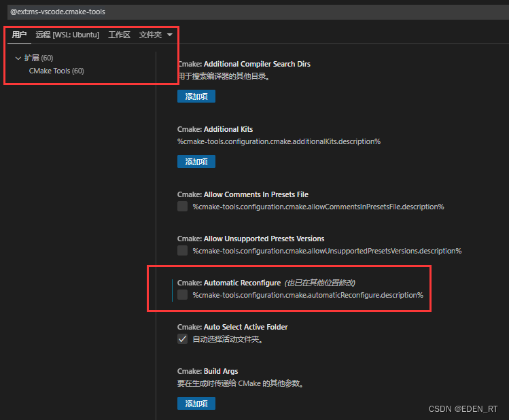Switch to the 工作区 settings tab
Viewport: 509px width, 420px height.
[x=119, y=35]
